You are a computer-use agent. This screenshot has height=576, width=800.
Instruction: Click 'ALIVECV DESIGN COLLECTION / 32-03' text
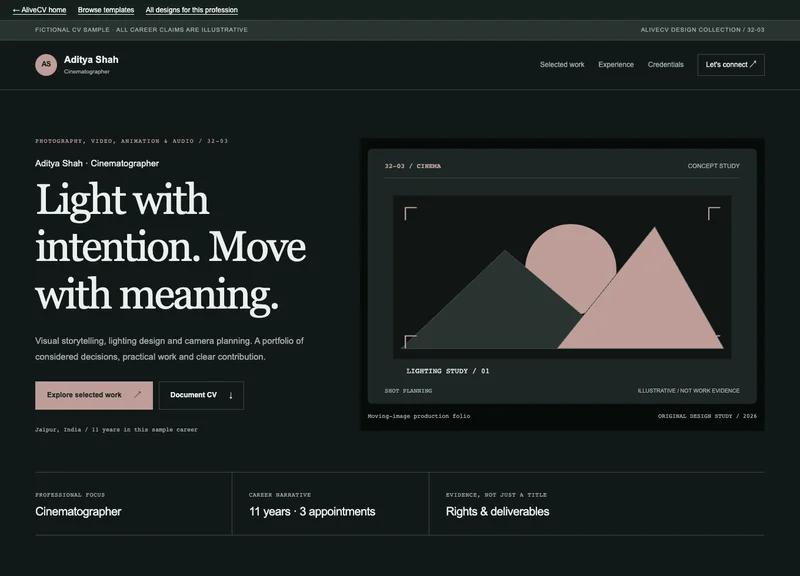(703, 30)
